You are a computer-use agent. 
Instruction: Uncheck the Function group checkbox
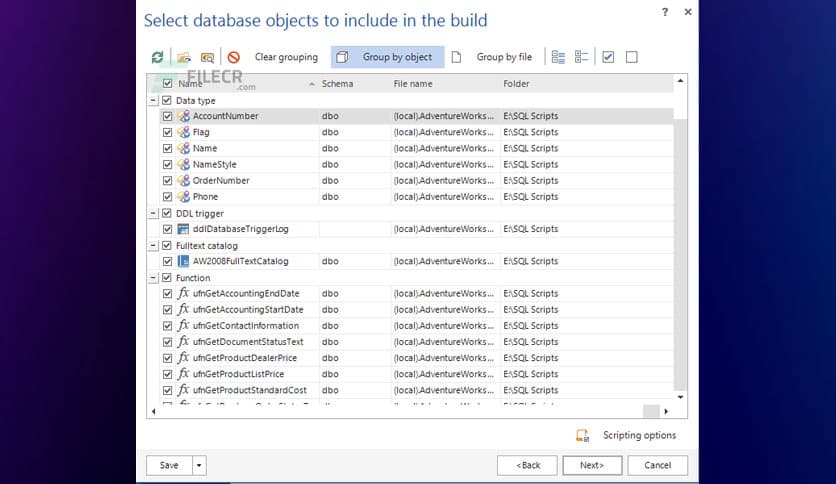166,278
